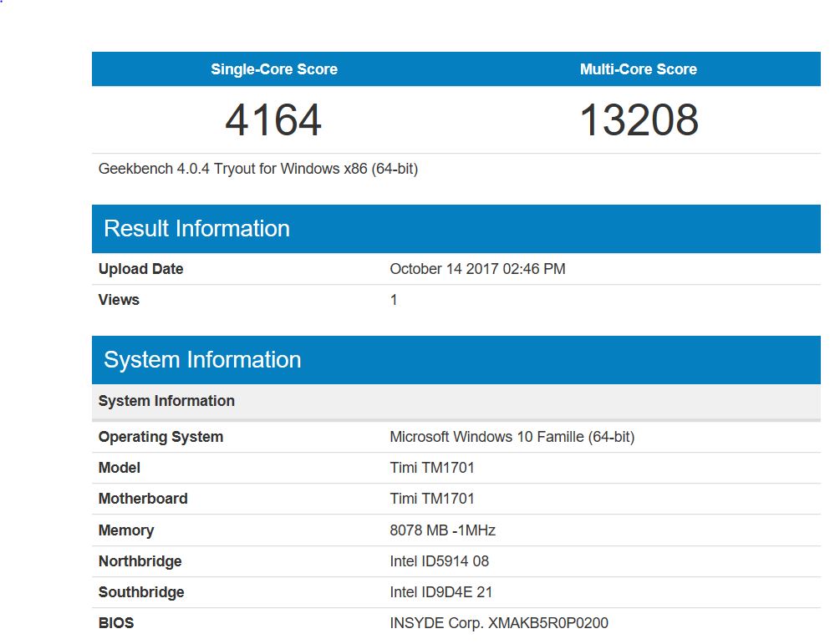Click the Memory label

click(x=126, y=530)
